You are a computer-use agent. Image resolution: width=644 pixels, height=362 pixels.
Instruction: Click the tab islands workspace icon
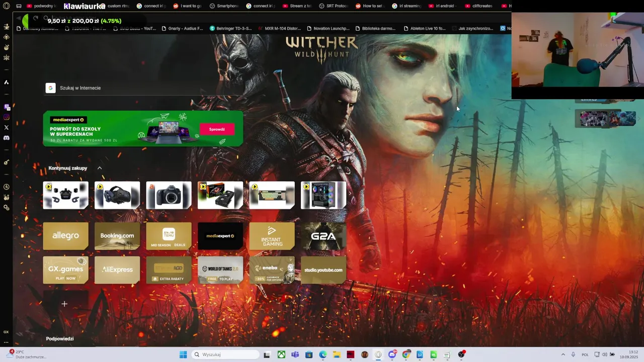point(19,6)
